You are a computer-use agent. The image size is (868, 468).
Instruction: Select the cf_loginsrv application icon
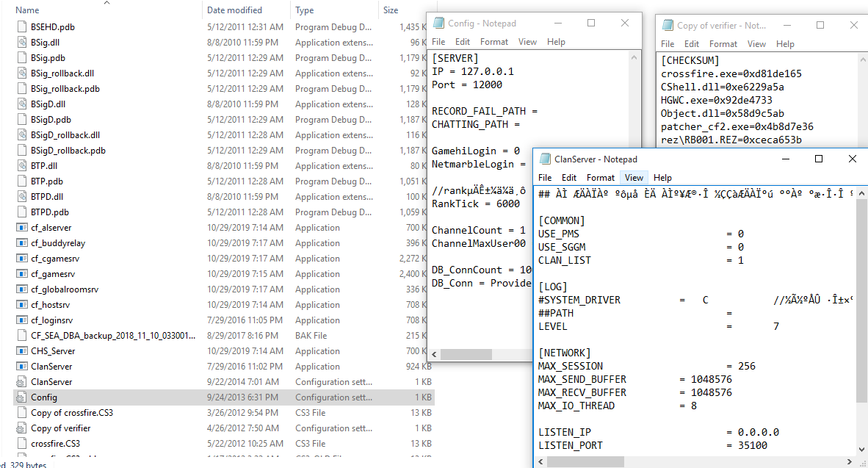point(22,320)
